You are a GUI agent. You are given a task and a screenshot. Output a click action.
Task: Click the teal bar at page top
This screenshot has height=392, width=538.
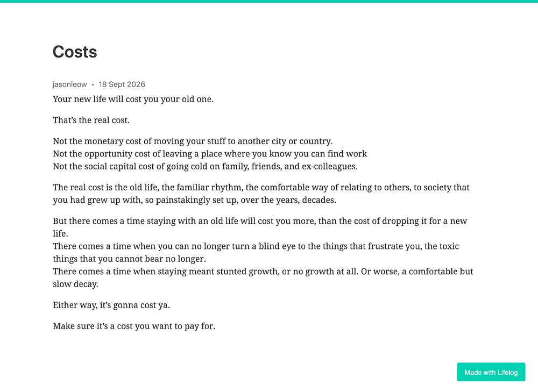point(269,1)
